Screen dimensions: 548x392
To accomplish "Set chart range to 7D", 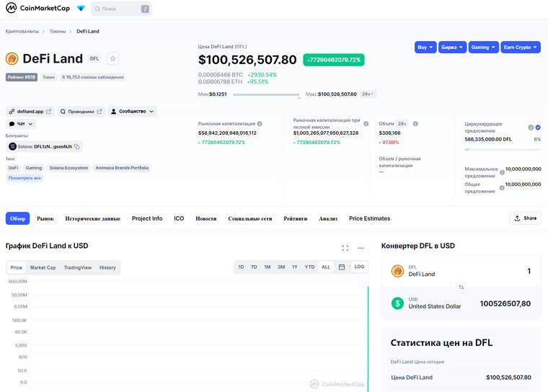I will tap(254, 267).
